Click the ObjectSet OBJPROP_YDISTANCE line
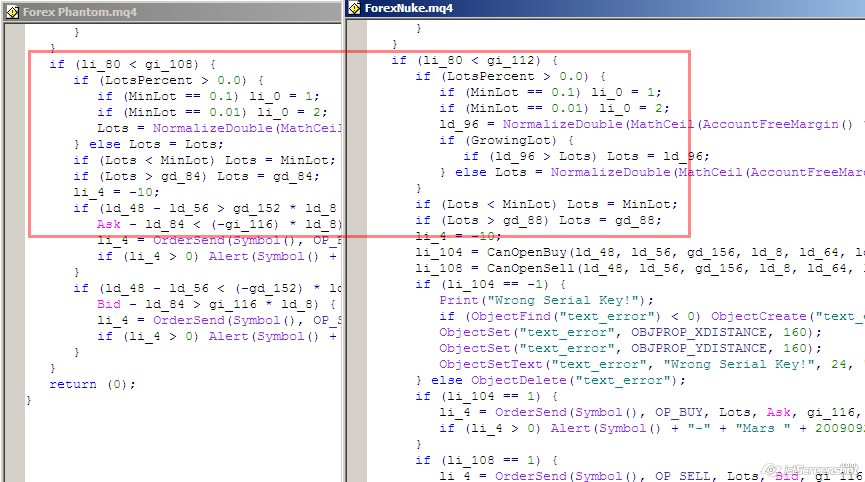 pos(631,348)
